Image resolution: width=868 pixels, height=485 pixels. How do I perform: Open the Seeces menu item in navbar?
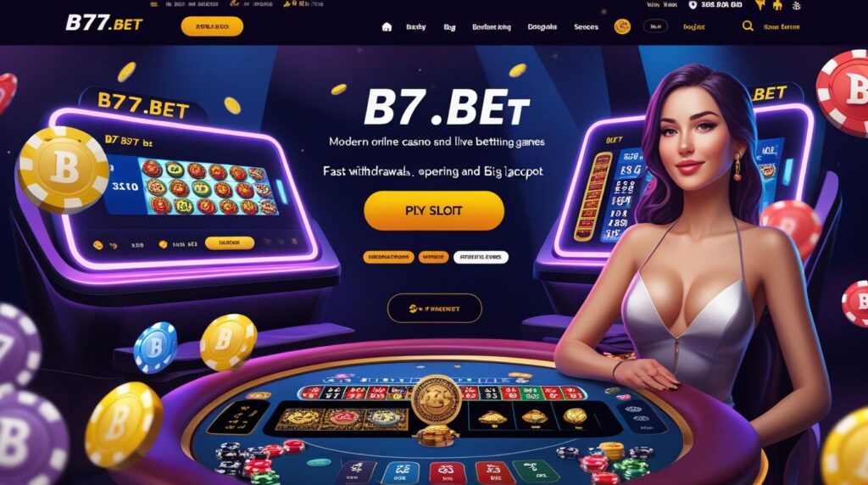(586, 26)
